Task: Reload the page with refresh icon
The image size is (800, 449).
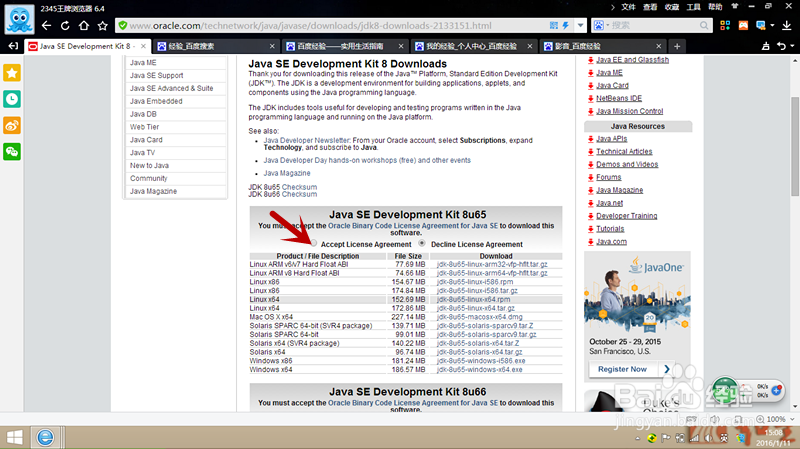Action: point(65,26)
